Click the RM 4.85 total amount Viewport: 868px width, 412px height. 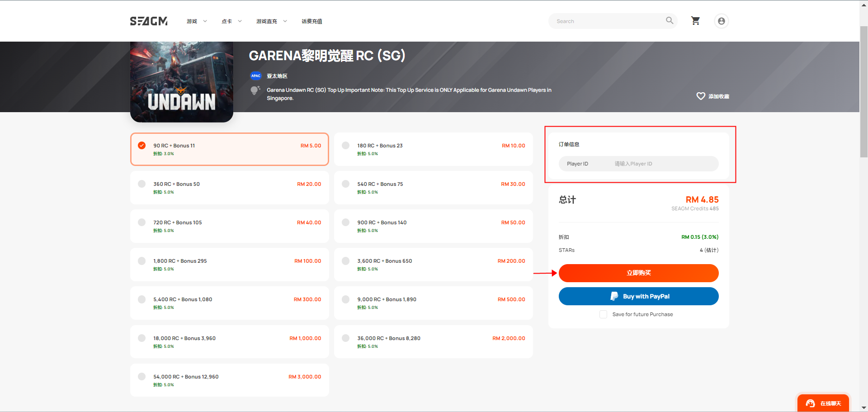coord(702,199)
